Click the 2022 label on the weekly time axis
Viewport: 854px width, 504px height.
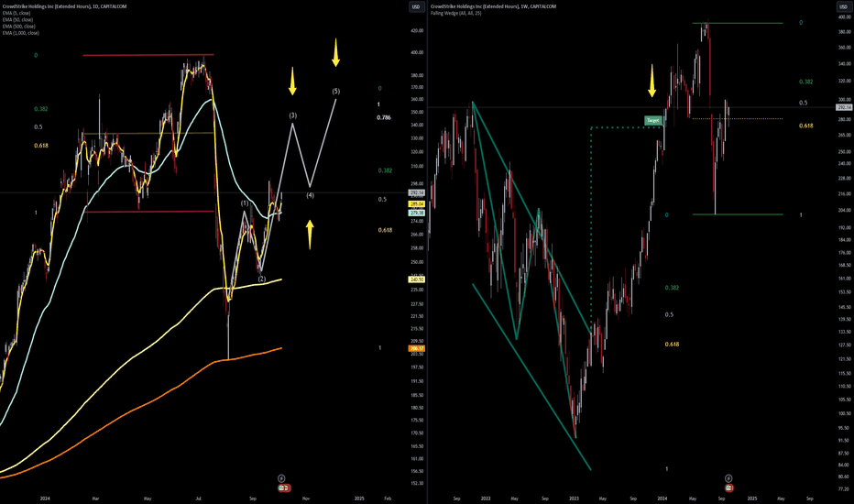(x=486, y=498)
